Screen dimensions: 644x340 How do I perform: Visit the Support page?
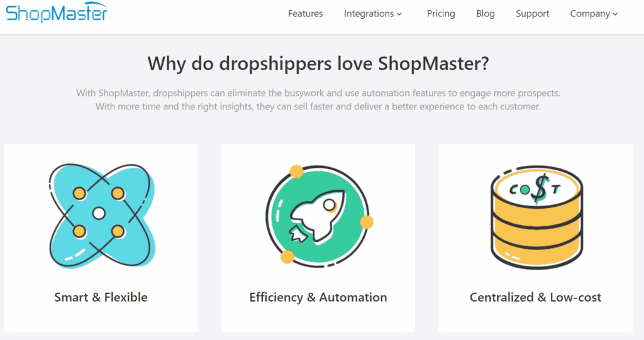532,14
